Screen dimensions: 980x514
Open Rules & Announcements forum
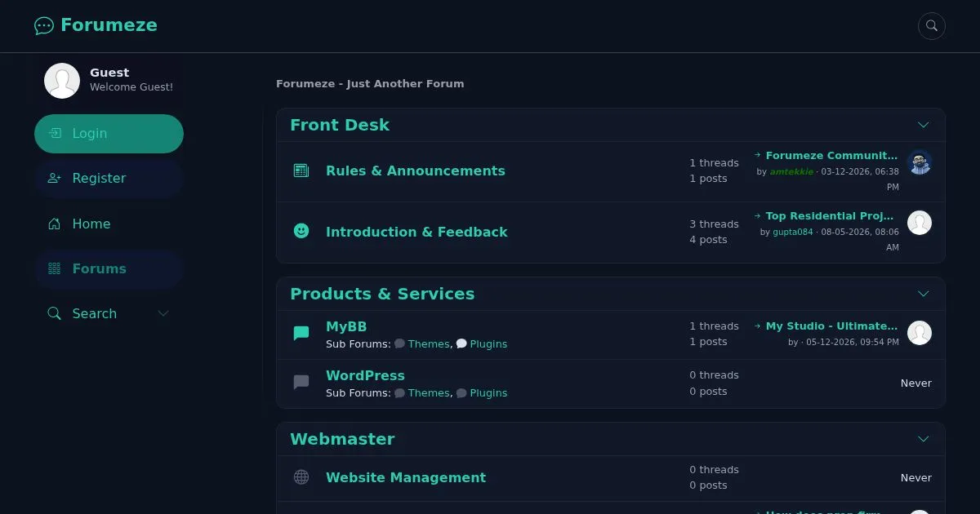(416, 171)
